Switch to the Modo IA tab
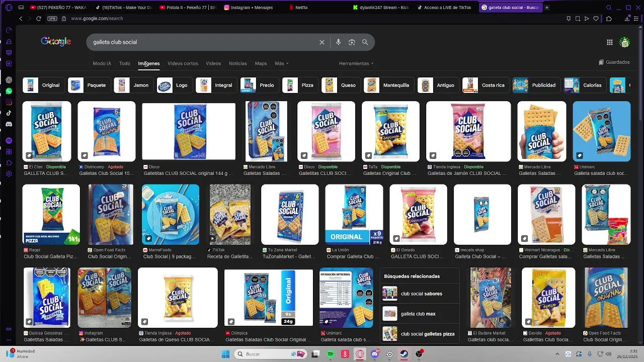 point(102,63)
